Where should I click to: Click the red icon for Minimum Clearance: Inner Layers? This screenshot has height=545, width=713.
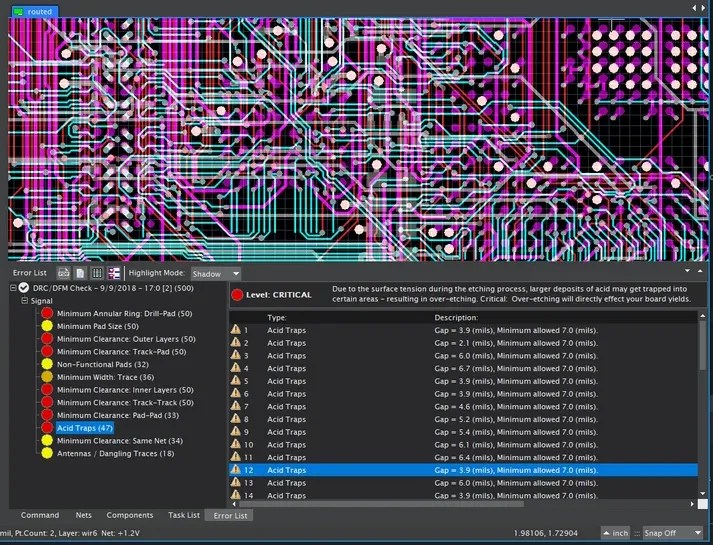point(47,390)
